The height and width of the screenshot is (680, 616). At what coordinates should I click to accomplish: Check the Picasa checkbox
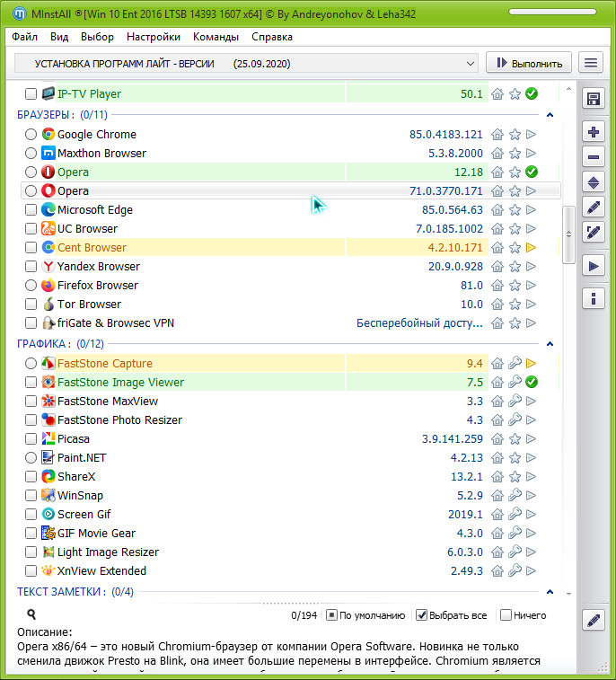[31, 439]
